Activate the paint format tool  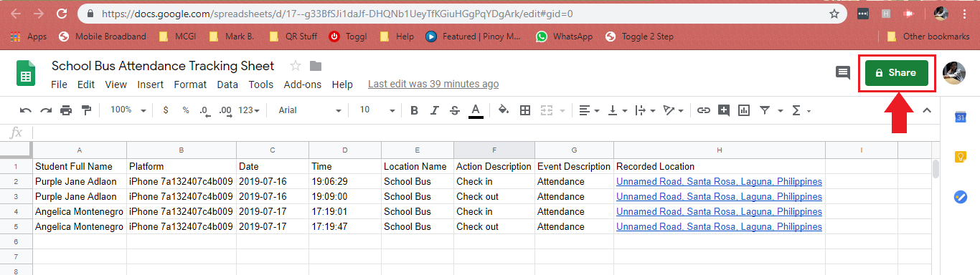point(87,110)
